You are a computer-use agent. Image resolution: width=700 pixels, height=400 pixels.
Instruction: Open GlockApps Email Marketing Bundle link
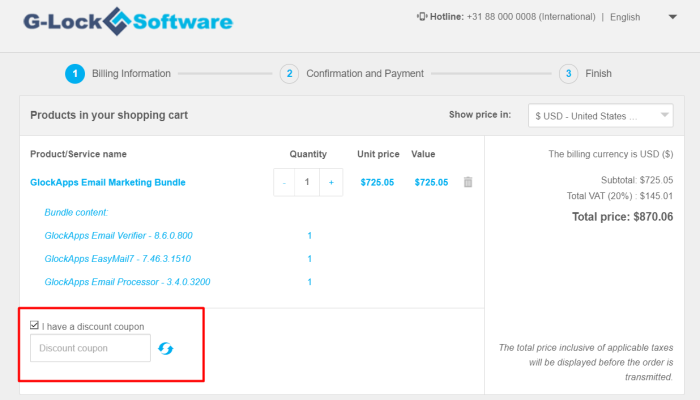point(108,182)
